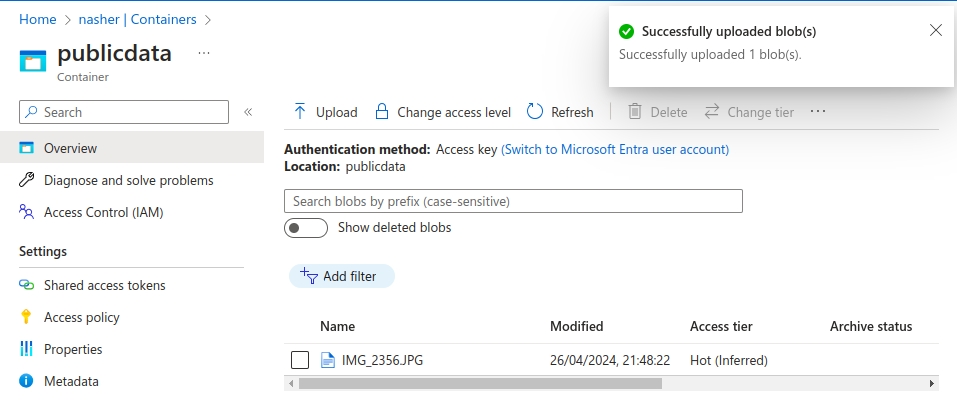The width and height of the screenshot is (957, 406).
Task: Click the Search blobs by prefix field
Action: [x=513, y=201]
